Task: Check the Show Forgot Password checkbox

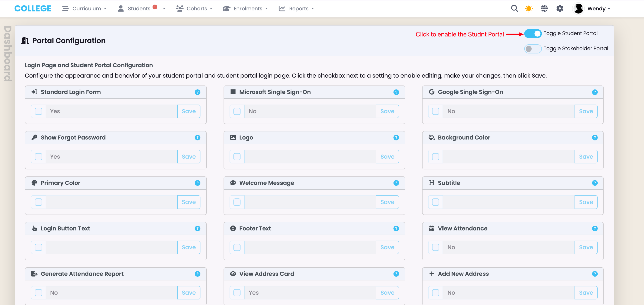Action: 38,157
